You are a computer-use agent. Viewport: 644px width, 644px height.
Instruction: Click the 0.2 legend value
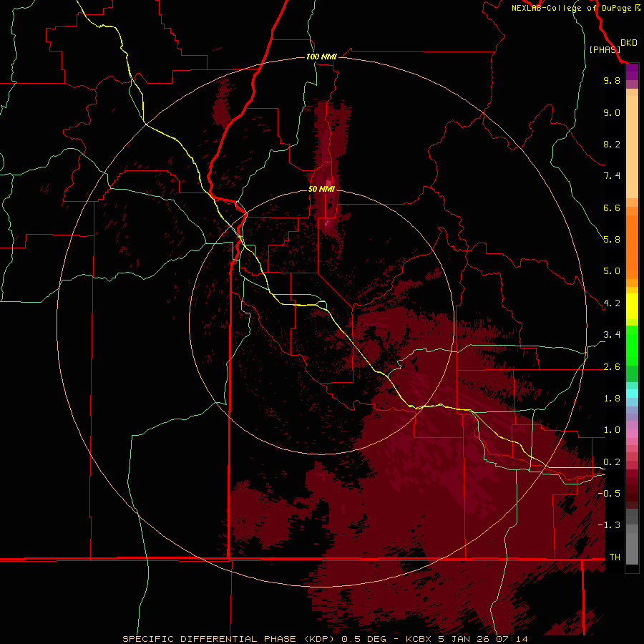click(x=612, y=462)
